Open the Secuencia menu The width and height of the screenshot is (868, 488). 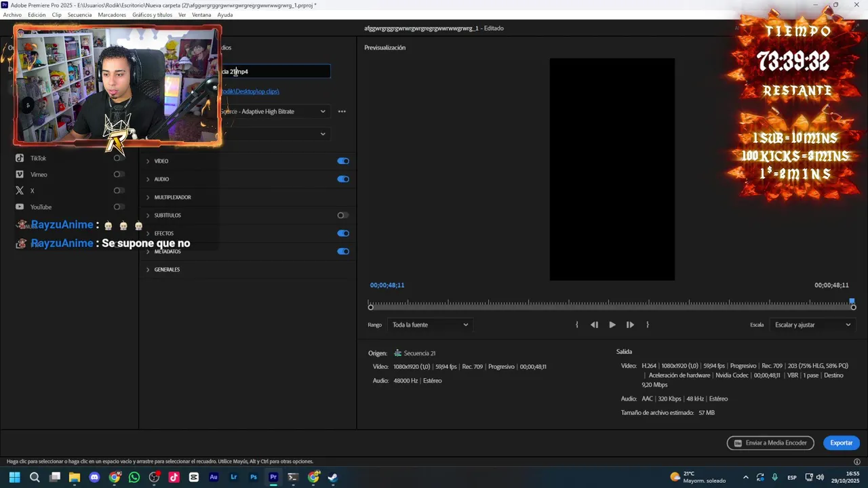click(x=79, y=15)
